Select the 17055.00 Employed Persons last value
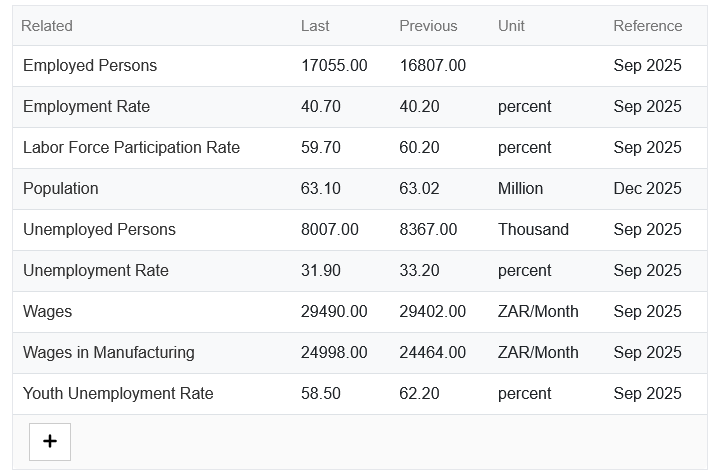 334,66
